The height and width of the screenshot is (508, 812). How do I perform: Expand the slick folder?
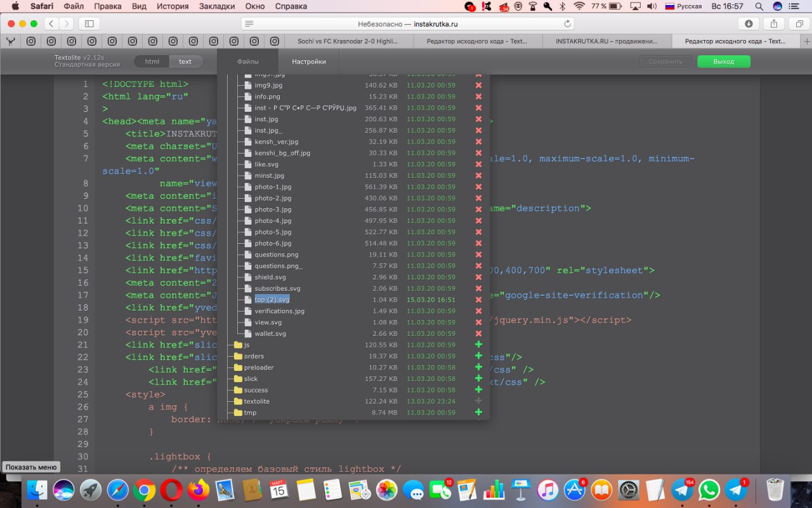(x=251, y=379)
